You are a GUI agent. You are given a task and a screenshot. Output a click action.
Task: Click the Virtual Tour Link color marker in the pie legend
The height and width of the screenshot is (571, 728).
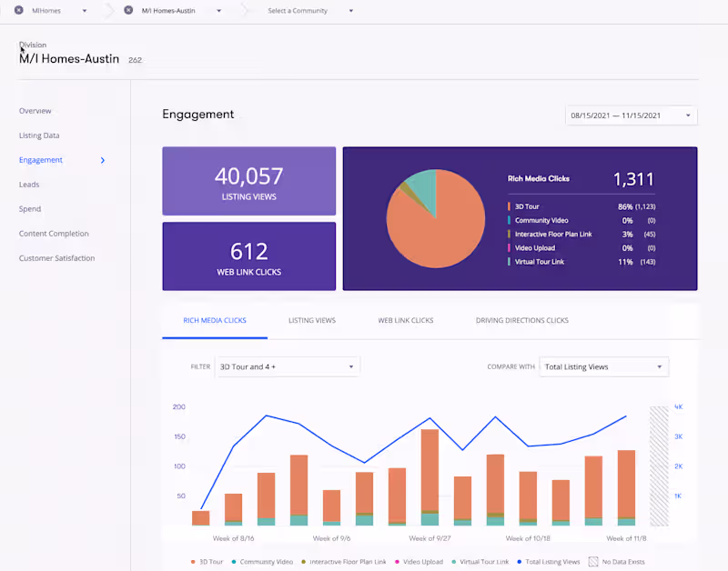tap(509, 262)
